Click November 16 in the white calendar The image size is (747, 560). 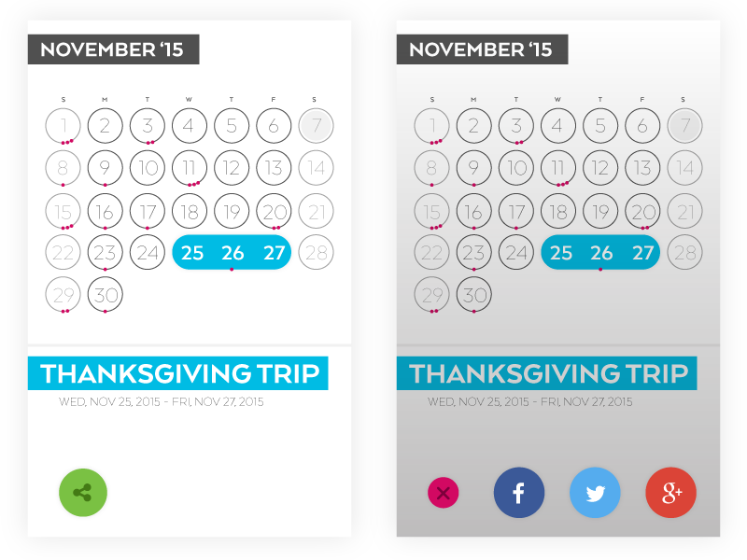tap(105, 210)
